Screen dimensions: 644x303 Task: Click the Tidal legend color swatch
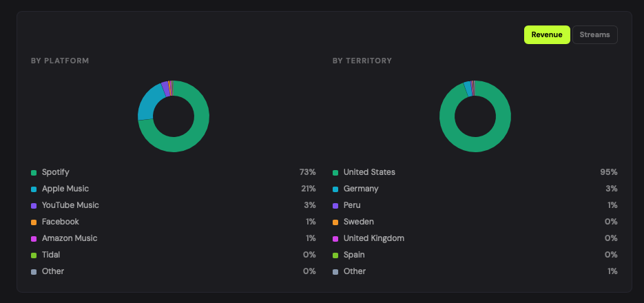(34, 255)
